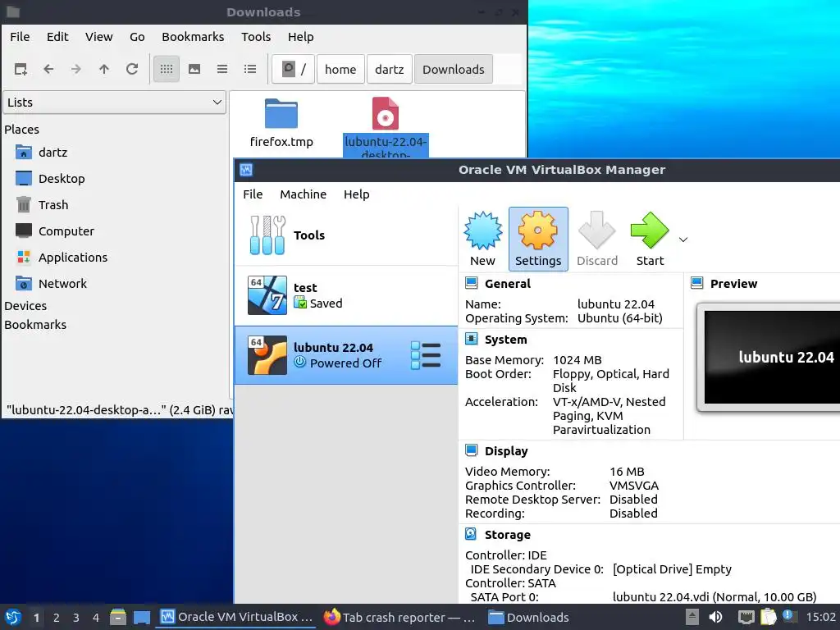Open Edit menu in Downloads window

[x=57, y=36]
